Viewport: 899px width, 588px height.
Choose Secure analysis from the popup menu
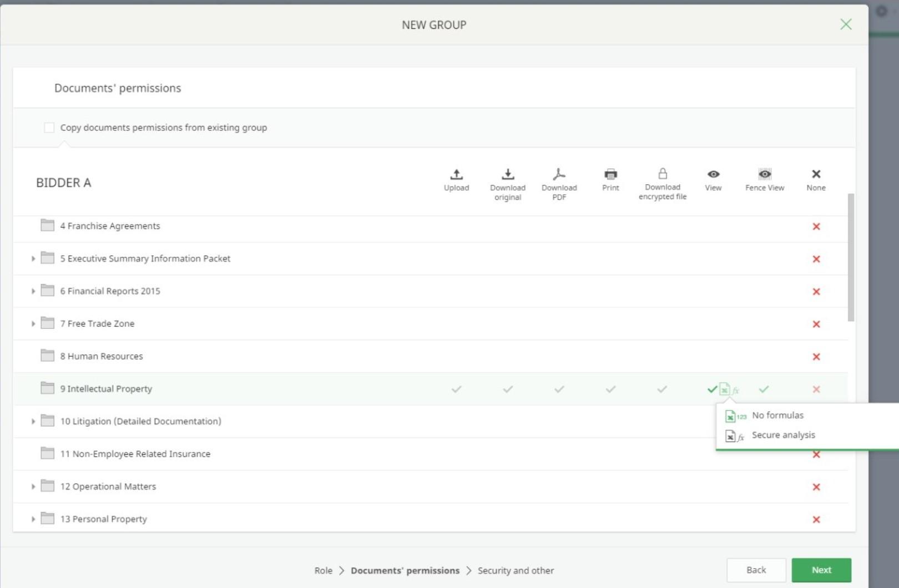click(783, 435)
